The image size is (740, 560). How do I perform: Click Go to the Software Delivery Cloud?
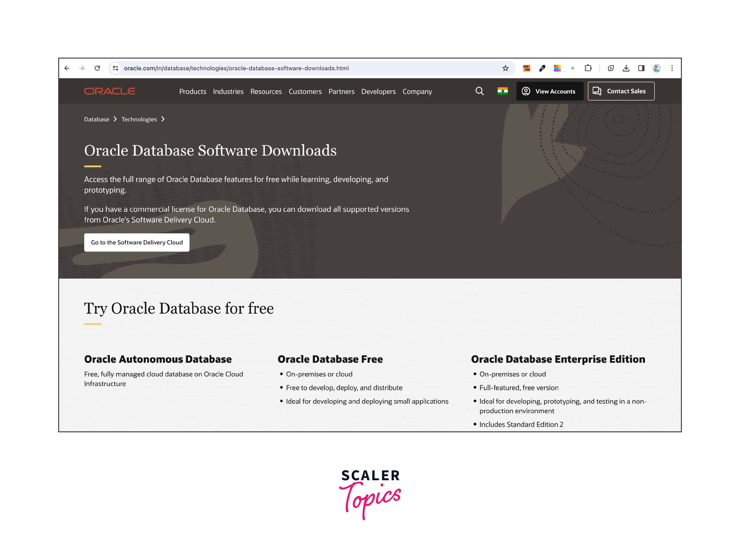[137, 242]
